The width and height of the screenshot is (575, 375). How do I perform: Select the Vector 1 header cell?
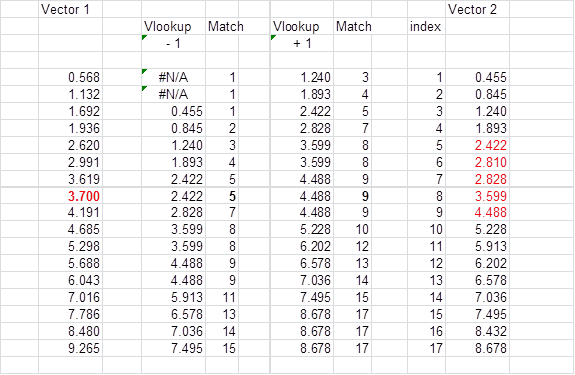pos(70,9)
